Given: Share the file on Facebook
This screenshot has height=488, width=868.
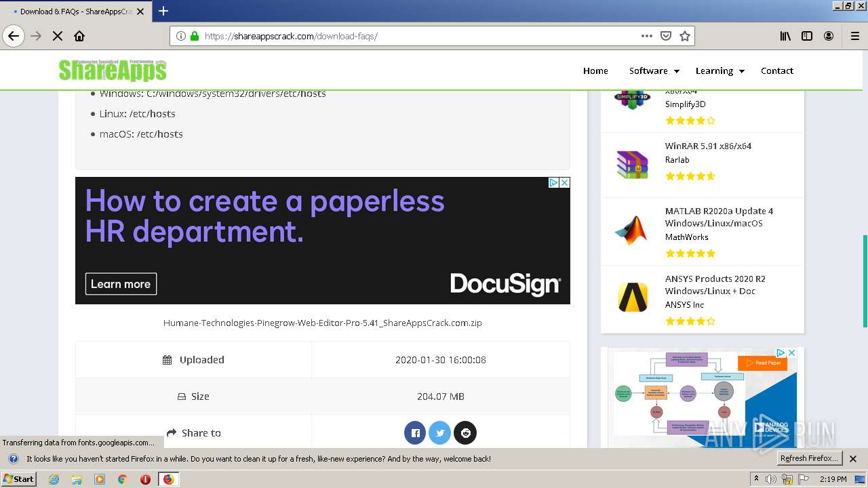Looking at the screenshot, I should click(415, 432).
